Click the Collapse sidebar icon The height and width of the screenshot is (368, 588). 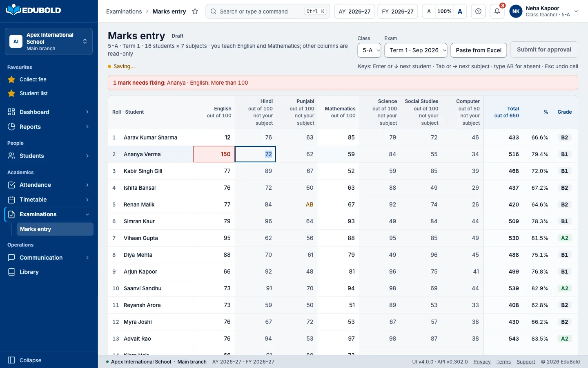[11, 360]
